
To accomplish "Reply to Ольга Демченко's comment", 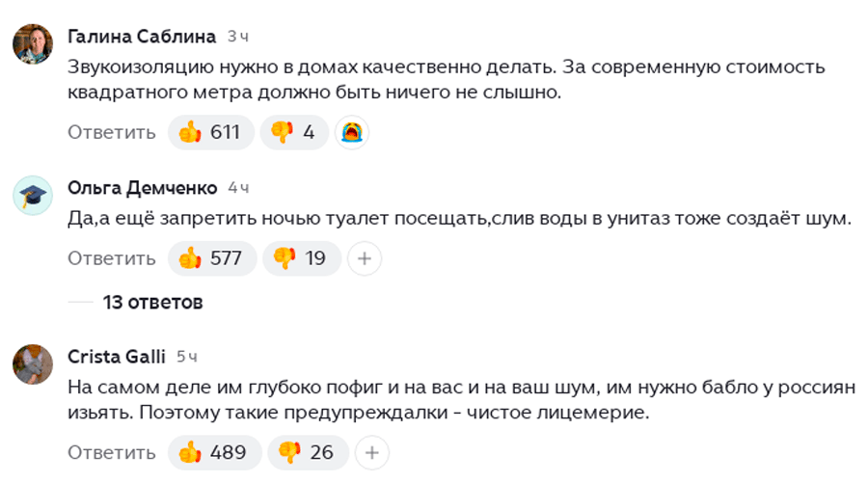I will (111, 258).
